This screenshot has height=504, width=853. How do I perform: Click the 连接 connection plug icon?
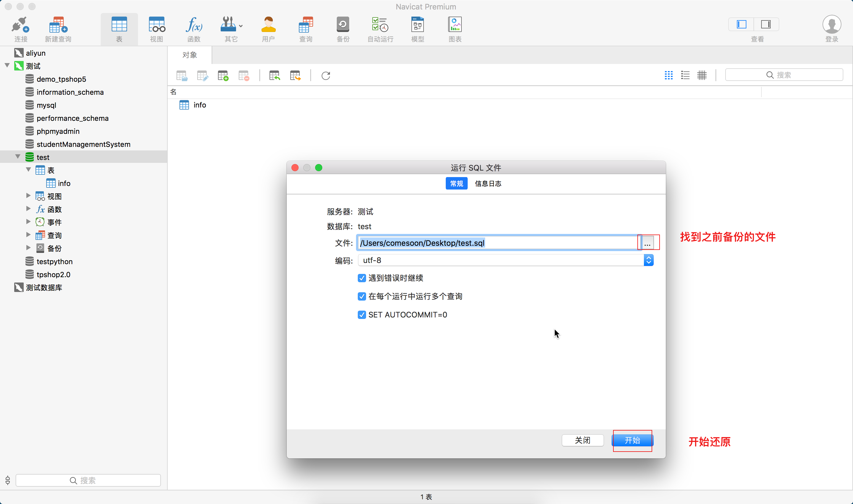[x=20, y=25]
